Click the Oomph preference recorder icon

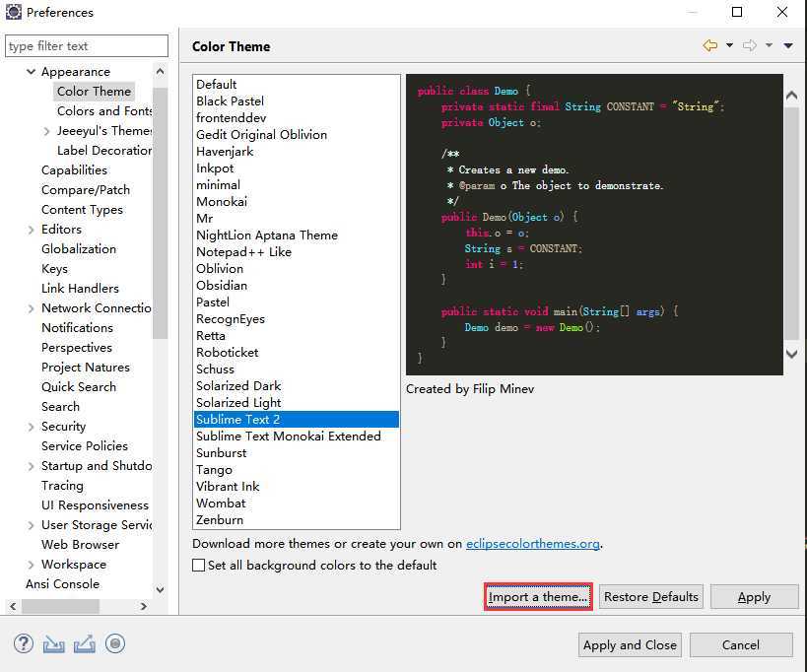115,643
